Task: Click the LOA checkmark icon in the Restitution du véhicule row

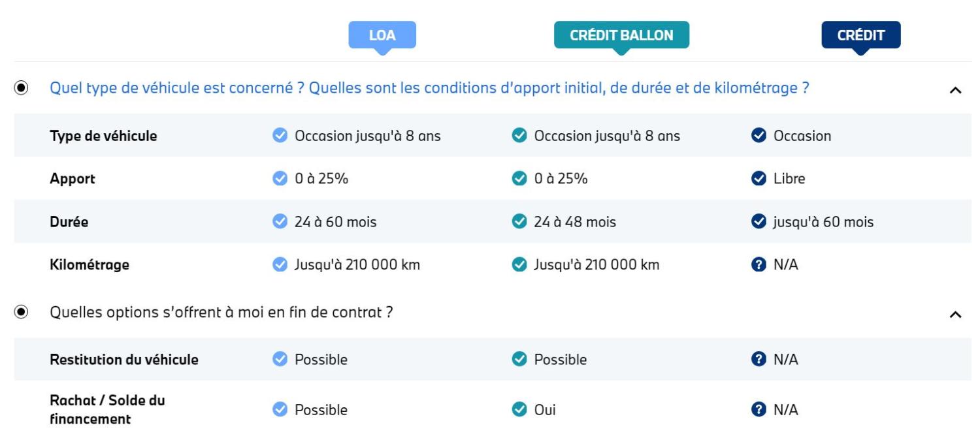Action: click(280, 360)
